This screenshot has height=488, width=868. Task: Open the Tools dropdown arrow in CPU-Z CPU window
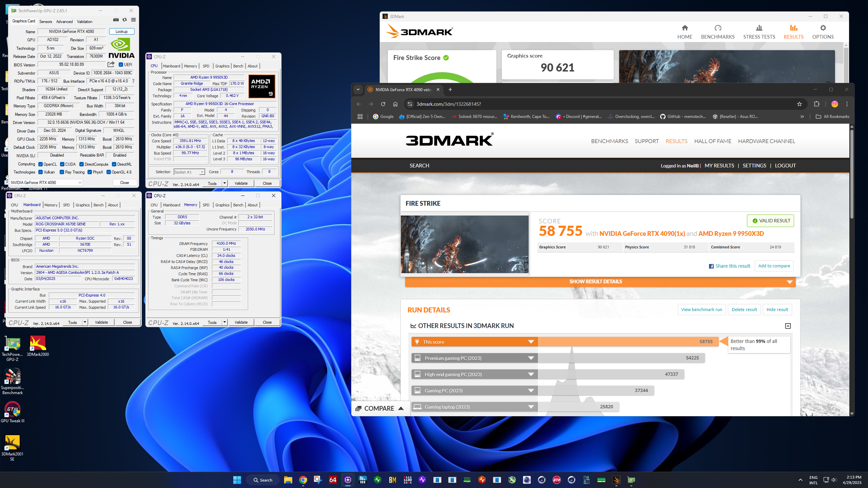(x=224, y=183)
